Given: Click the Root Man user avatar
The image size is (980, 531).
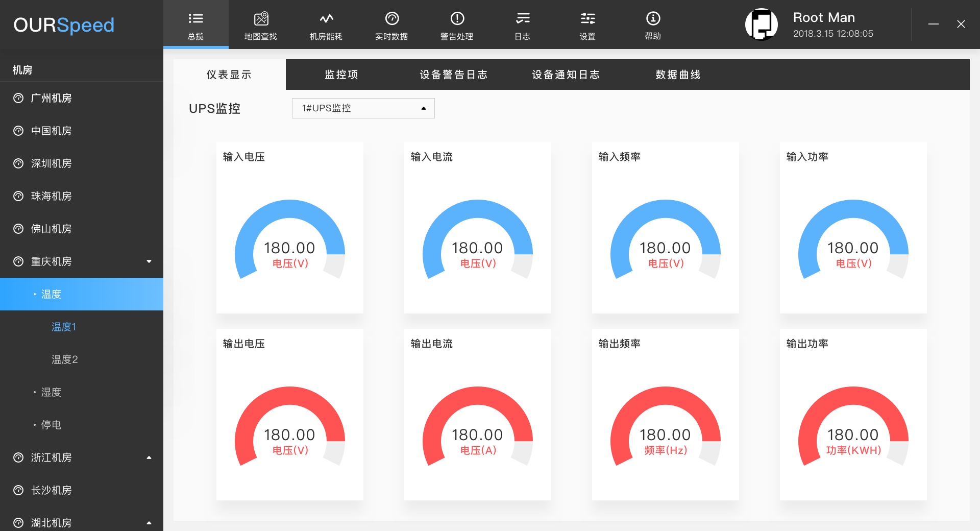Looking at the screenshot, I should pyautogui.click(x=761, y=25).
